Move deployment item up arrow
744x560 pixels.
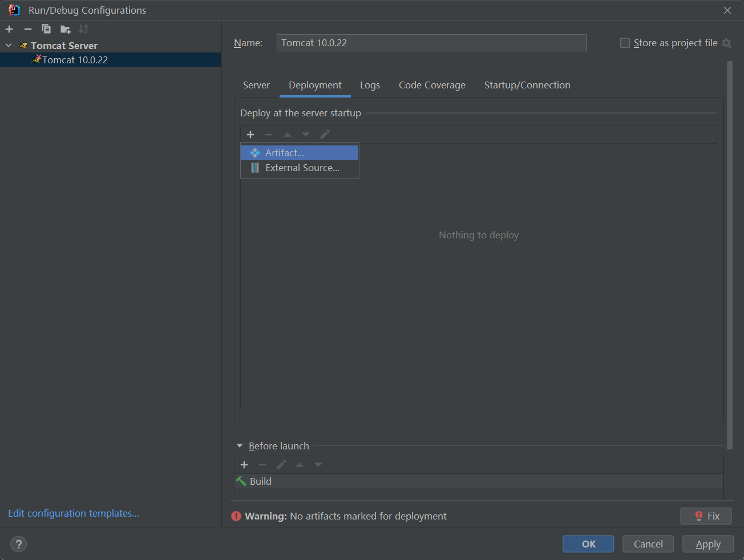click(x=288, y=135)
